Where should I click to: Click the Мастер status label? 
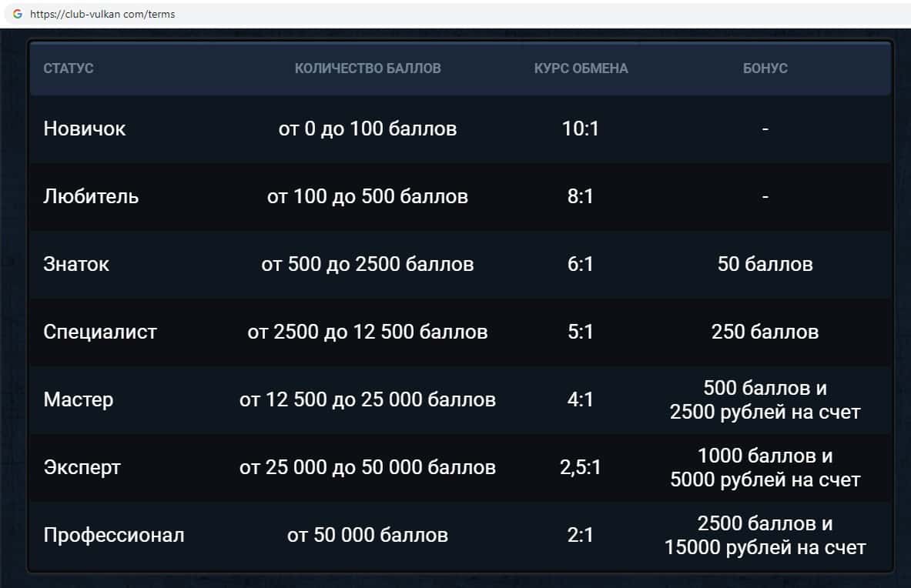79,399
